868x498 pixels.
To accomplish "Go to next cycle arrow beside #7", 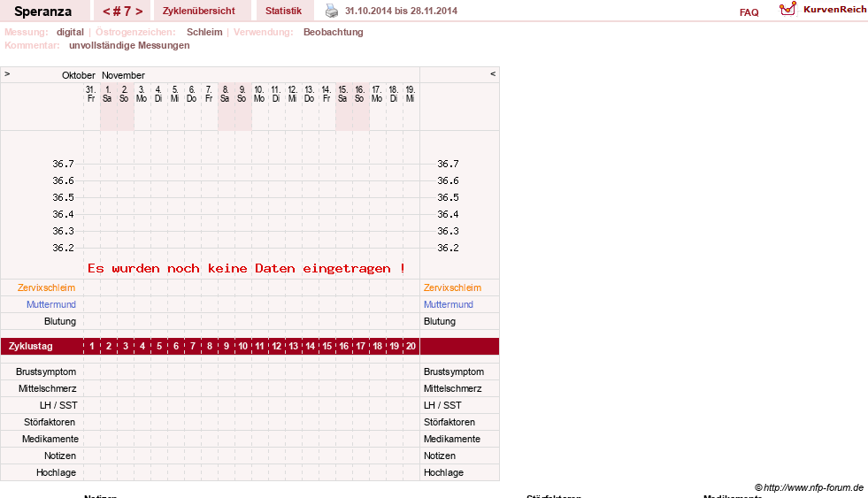I will point(139,11).
